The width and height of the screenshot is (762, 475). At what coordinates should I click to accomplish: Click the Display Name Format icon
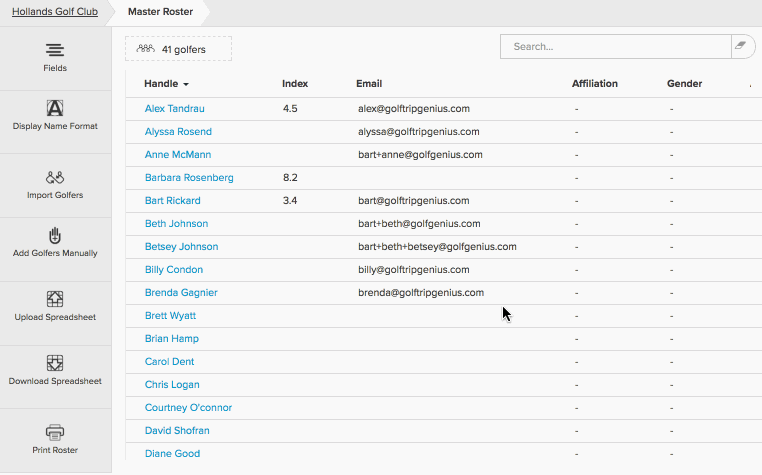point(55,108)
